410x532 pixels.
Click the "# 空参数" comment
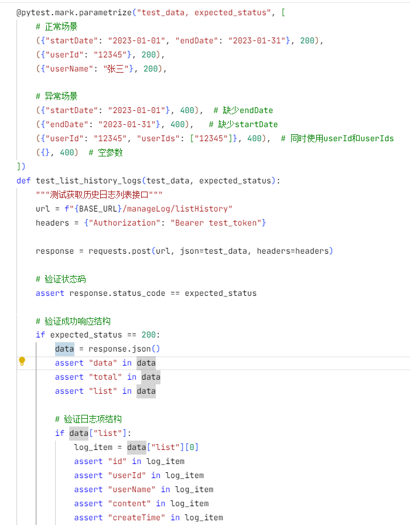click(x=105, y=153)
